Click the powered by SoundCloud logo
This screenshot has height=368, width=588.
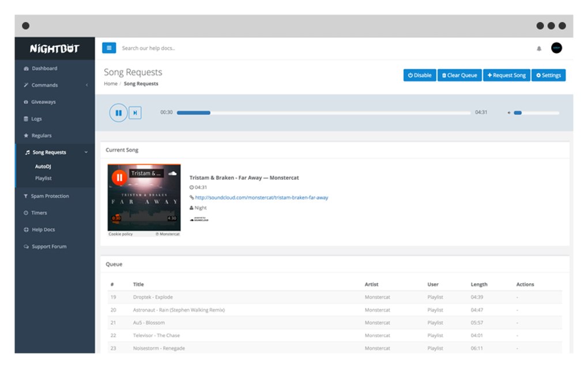point(199,219)
